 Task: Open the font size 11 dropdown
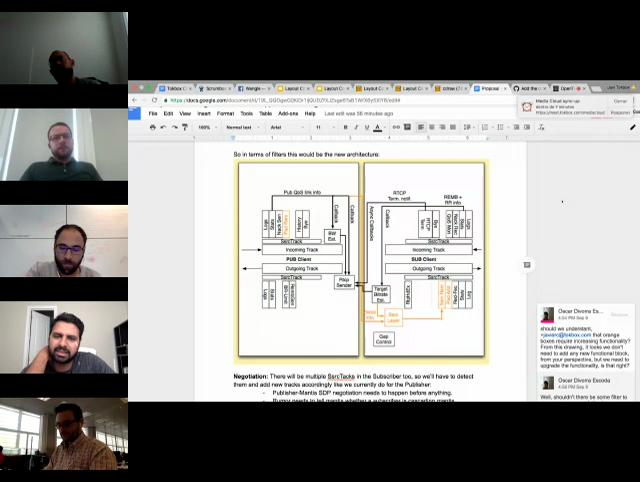point(325,127)
